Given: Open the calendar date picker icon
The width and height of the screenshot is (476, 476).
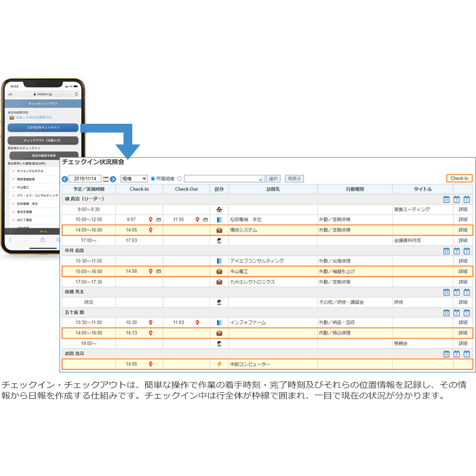Looking at the screenshot, I should tap(106, 178).
